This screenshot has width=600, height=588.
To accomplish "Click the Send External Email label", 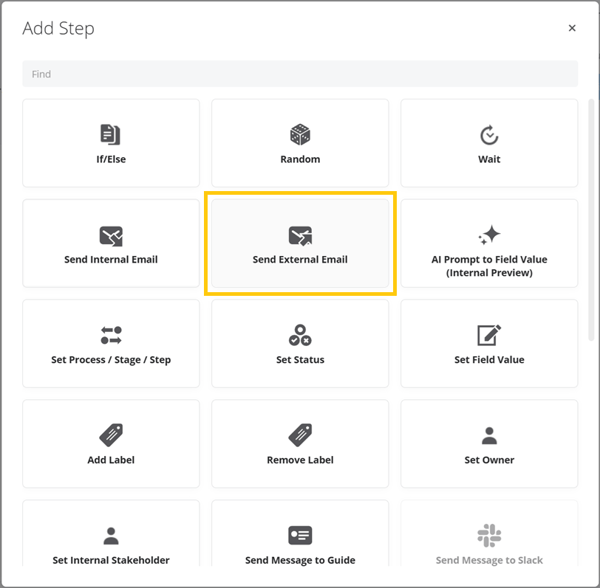I will tap(300, 259).
